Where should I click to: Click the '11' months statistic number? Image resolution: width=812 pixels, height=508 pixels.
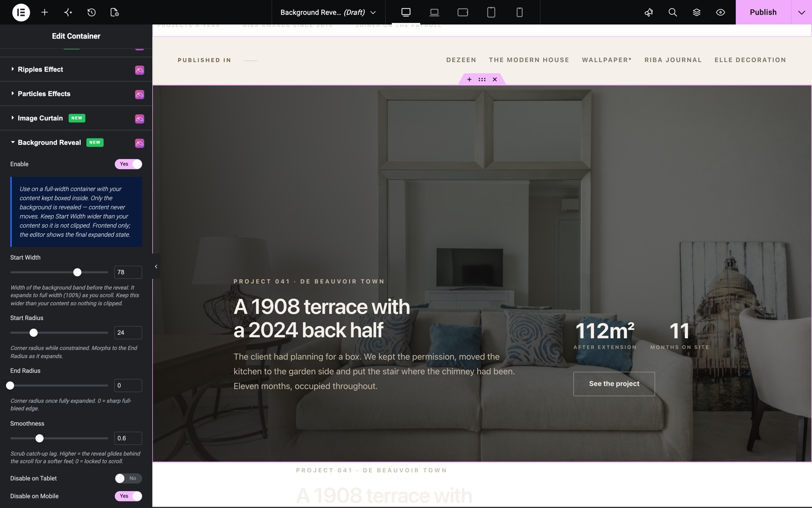[x=680, y=331]
